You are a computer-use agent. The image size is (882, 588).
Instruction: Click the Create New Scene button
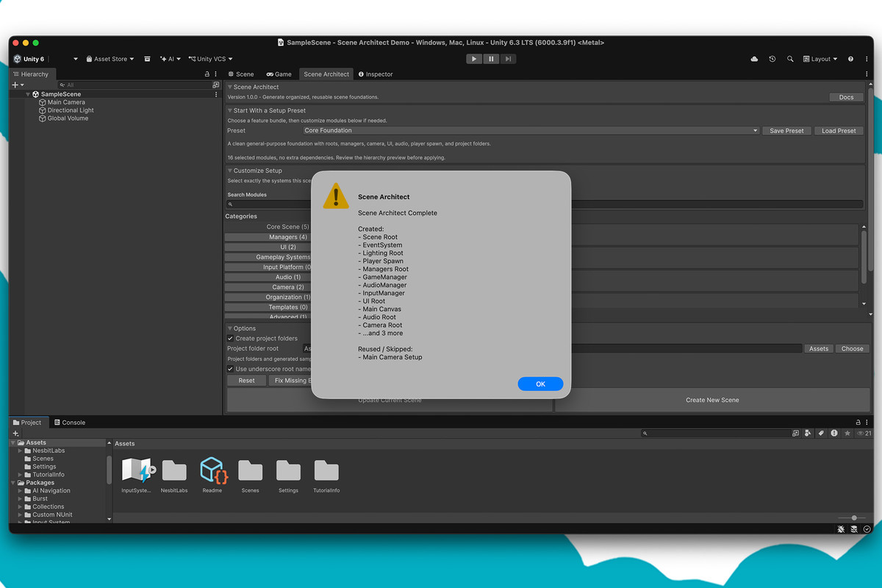click(x=712, y=400)
